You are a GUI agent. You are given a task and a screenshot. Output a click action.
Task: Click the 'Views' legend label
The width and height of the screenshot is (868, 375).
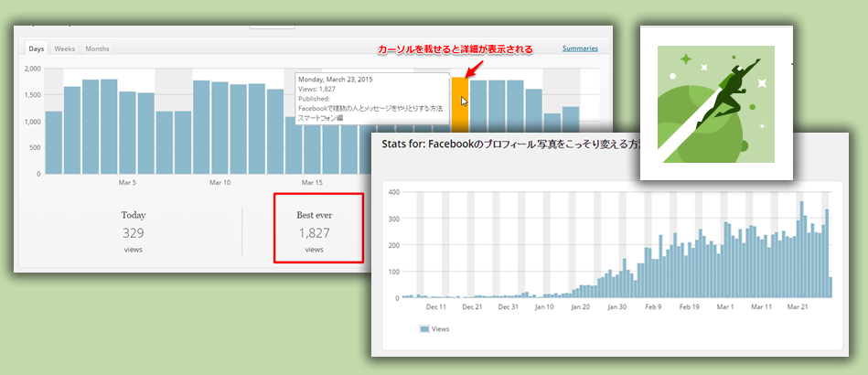(x=441, y=329)
